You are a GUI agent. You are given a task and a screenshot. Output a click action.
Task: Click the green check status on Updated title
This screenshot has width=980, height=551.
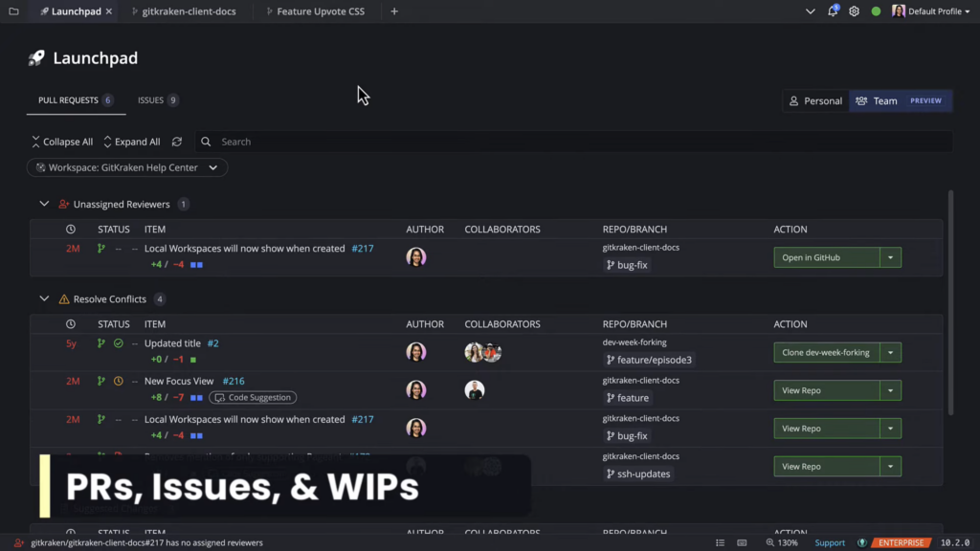click(118, 343)
